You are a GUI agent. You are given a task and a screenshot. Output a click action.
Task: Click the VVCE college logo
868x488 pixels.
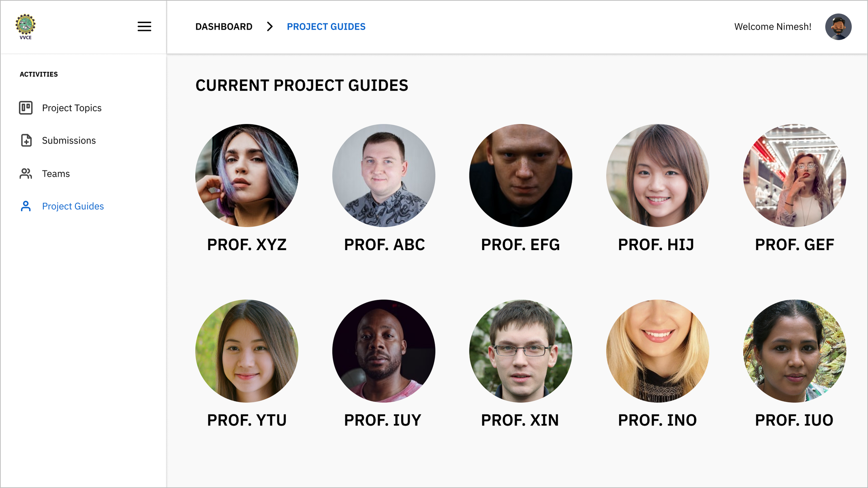coord(25,27)
